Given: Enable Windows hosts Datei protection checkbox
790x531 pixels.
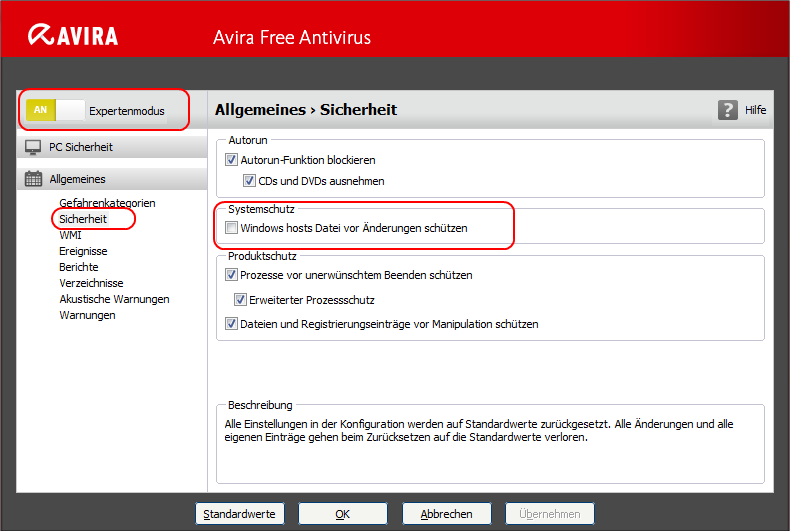Looking at the screenshot, I should 232,228.
